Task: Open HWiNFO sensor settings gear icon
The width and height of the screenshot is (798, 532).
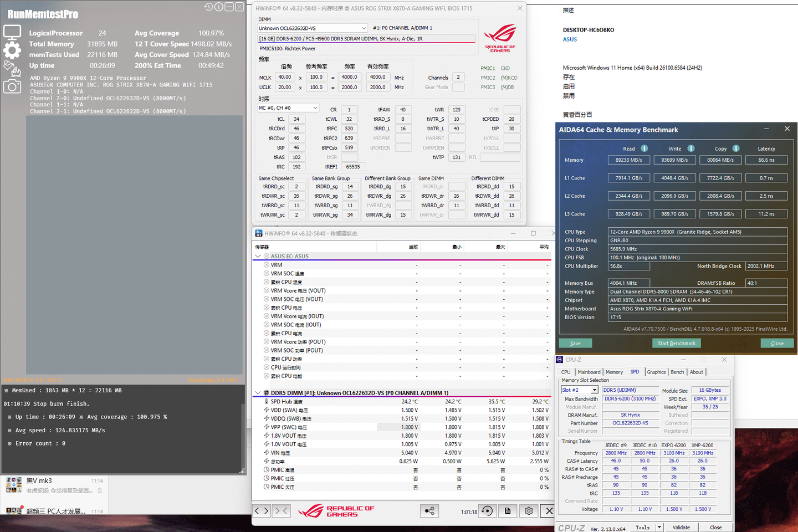Action: click(529, 511)
